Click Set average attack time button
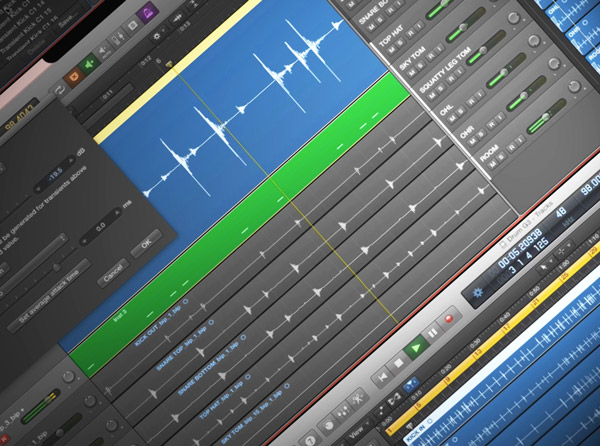 (x=49, y=296)
